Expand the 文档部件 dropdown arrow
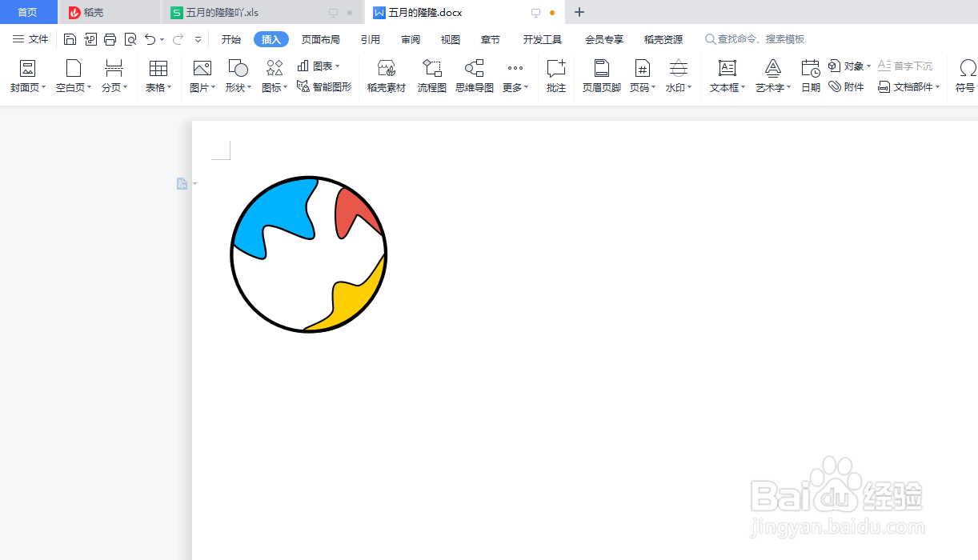This screenshot has height=560, width=978. [x=938, y=86]
